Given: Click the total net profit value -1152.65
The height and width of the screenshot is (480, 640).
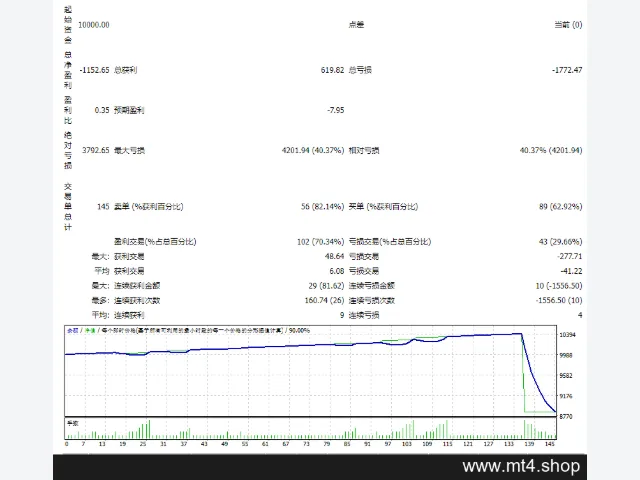Looking at the screenshot, I should click(x=94, y=70).
